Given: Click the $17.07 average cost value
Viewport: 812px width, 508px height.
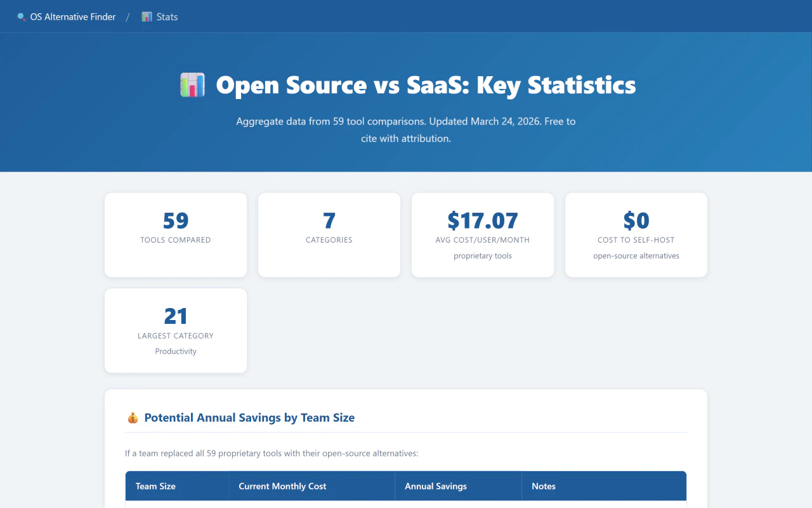Looking at the screenshot, I should [x=483, y=220].
